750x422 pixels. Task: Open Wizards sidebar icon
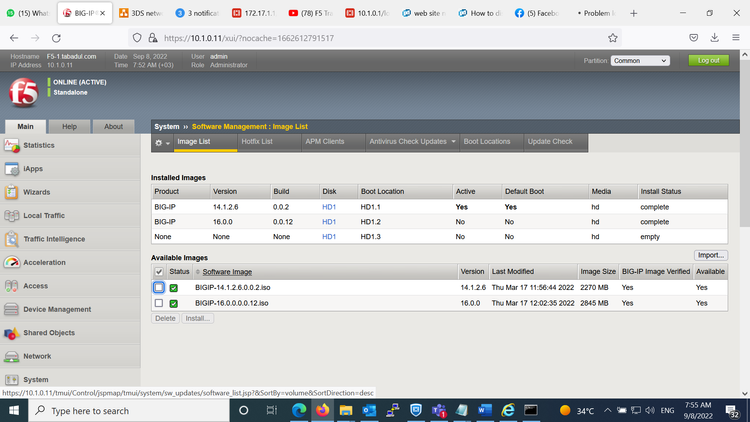click(11, 192)
